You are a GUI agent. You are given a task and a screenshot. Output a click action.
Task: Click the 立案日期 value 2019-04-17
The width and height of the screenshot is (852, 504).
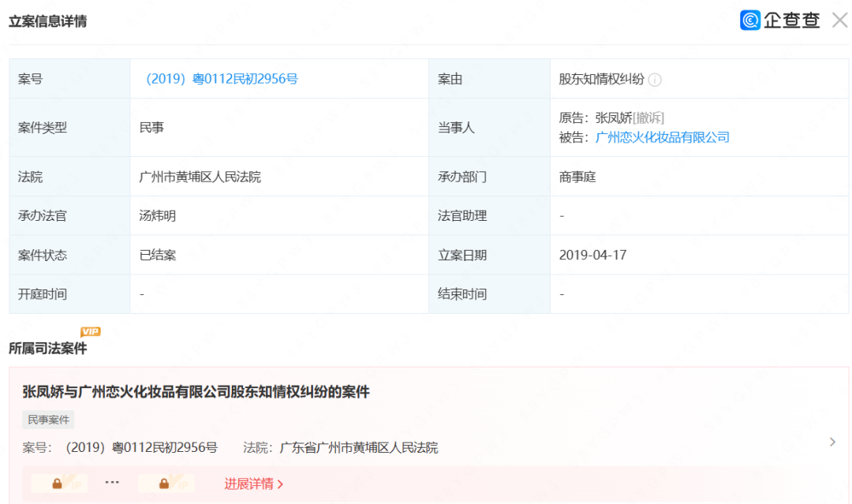(x=592, y=255)
